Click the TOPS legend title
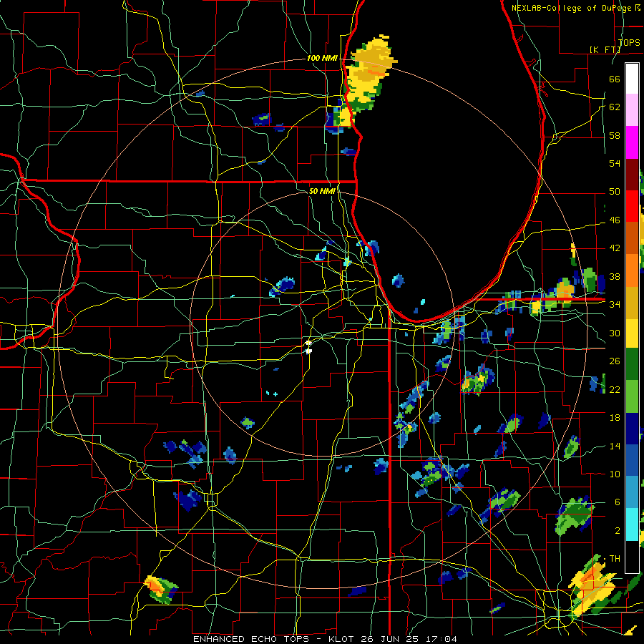Screen dimensions: 644x644 629,42
